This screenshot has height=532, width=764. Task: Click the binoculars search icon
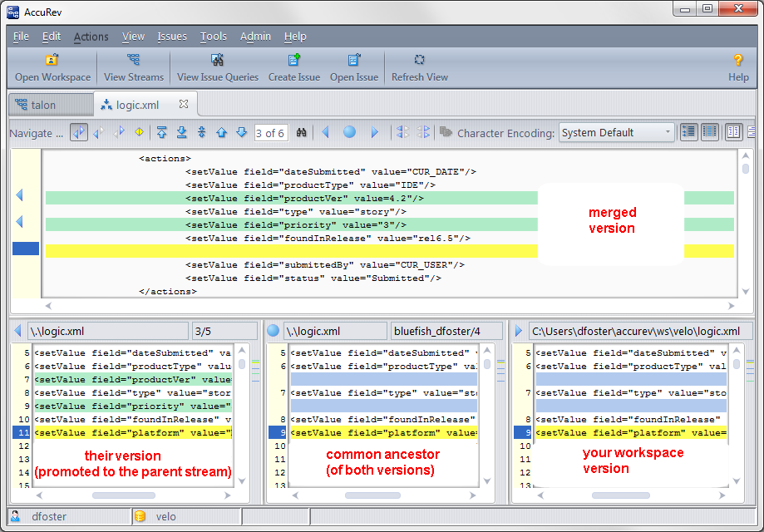tap(303, 132)
